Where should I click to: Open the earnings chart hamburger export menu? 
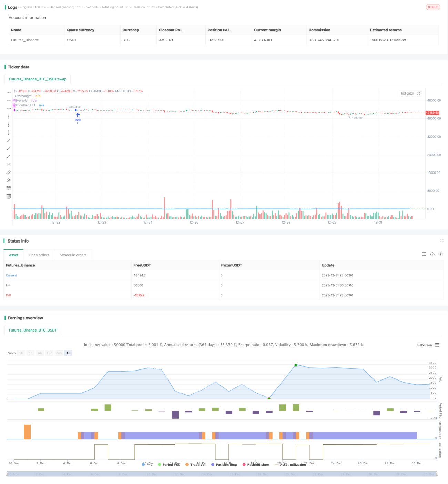point(437,345)
